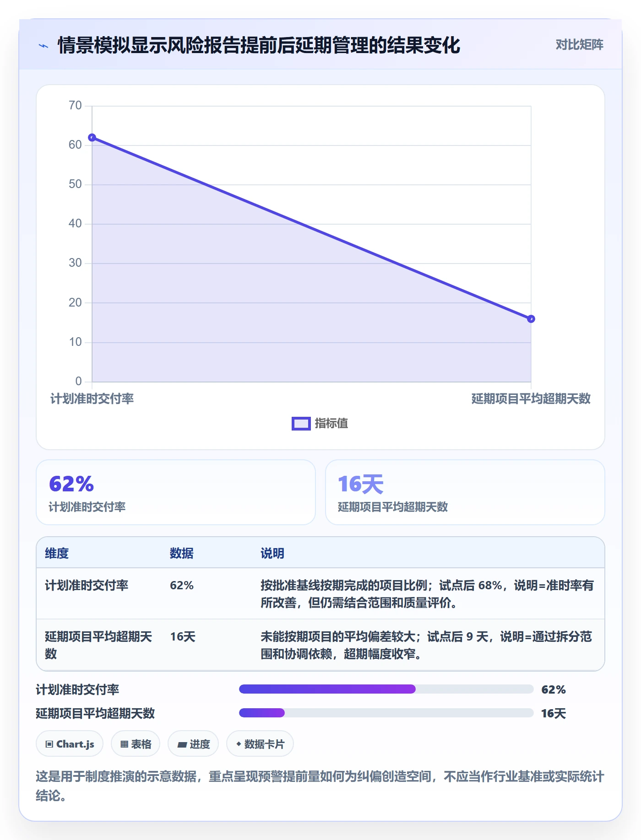
Task: Click the Chart.js tag chip
Action: pos(70,744)
